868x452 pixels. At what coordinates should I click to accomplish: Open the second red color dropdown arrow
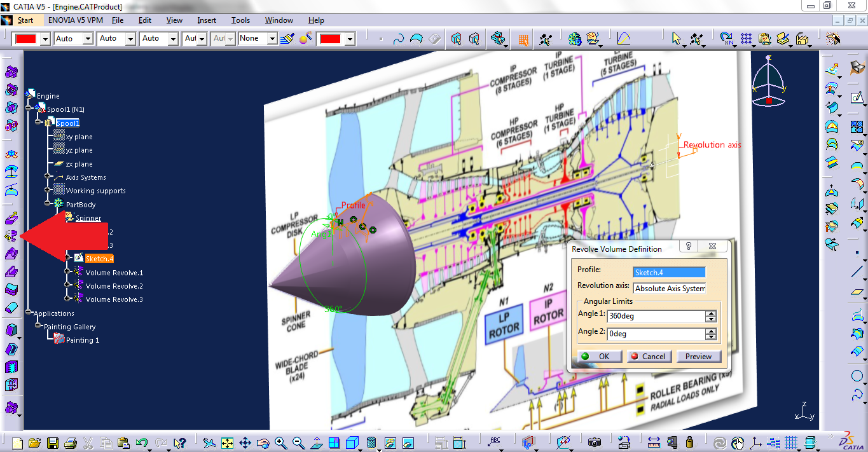click(350, 39)
